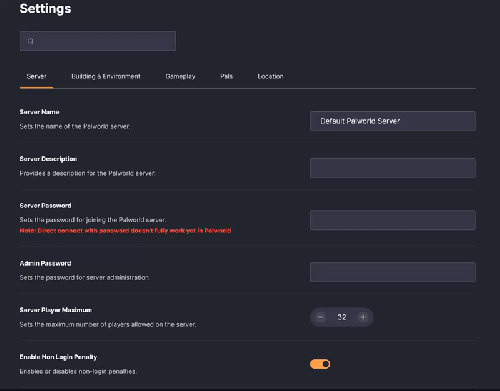500x391 pixels.
Task: Click the red direct connect note
Action: tap(125, 230)
